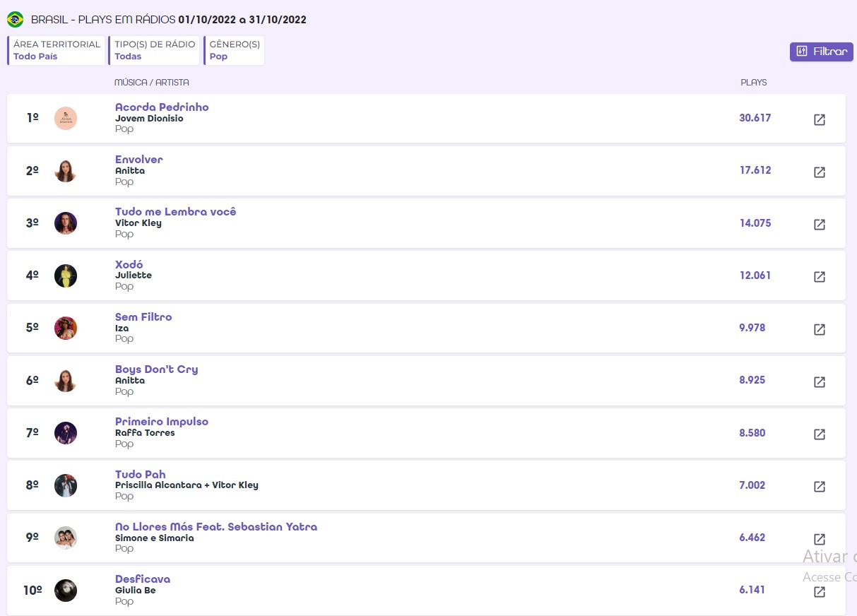Click Raffa Torres artist thumbnail
This screenshot has width=857, height=616.
coord(66,433)
